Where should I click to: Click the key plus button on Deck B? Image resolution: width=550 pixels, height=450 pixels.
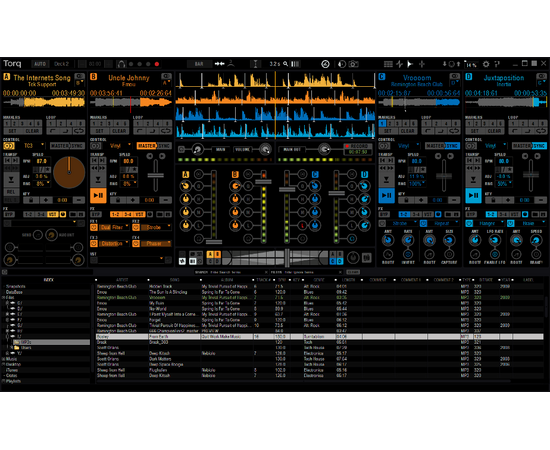pos(133,200)
